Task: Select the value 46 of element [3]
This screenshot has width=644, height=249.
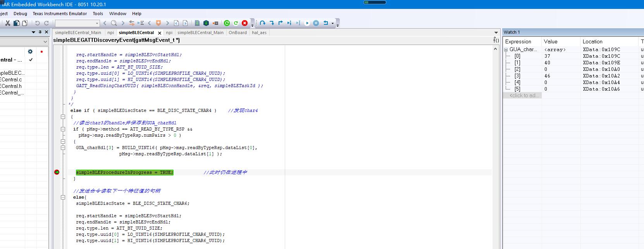Action: pyautogui.click(x=547, y=76)
